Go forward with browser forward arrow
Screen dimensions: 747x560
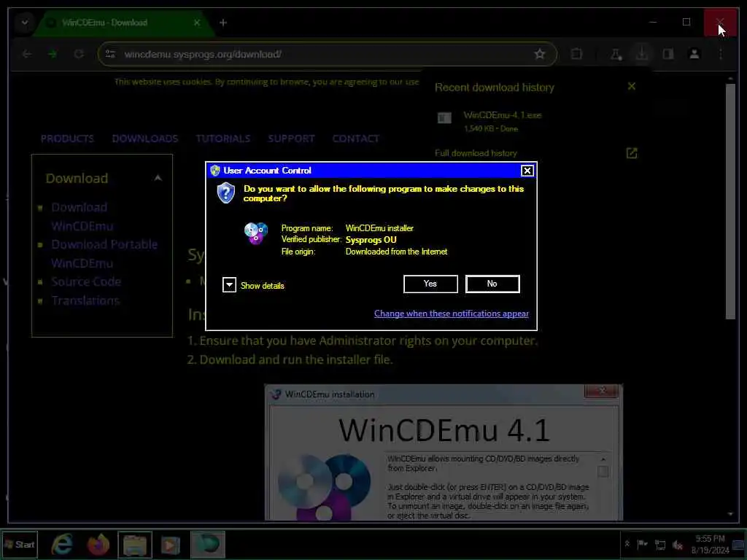[53, 54]
